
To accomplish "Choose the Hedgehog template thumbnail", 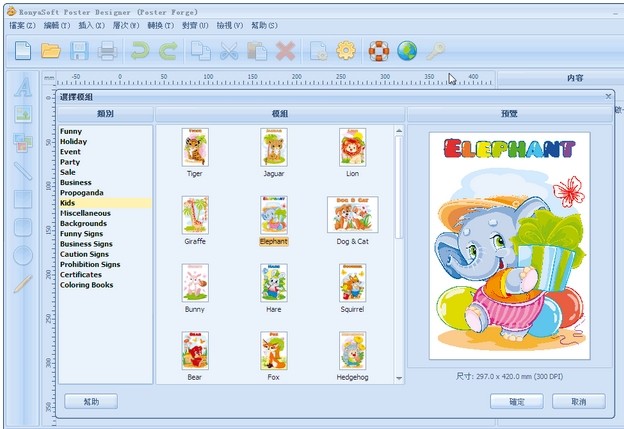I will click(x=353, y=351).
